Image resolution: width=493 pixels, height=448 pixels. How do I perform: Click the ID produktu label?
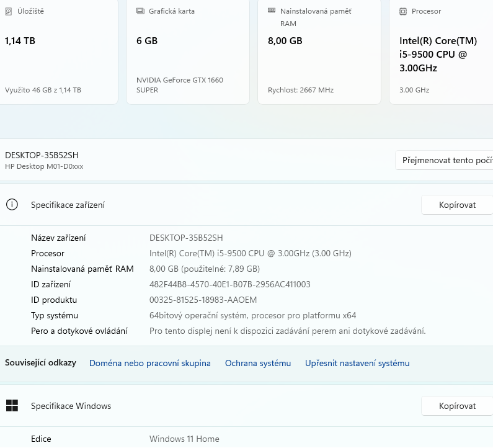coord(54,300)
